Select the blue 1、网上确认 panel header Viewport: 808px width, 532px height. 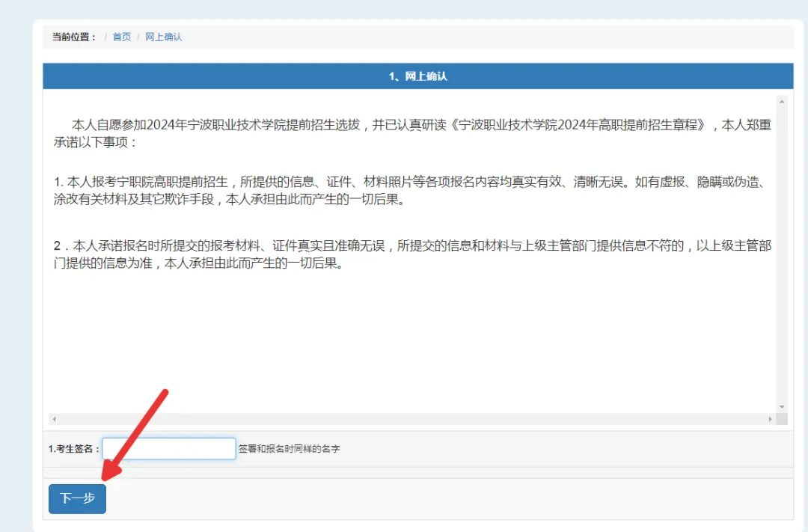point(417,76)
